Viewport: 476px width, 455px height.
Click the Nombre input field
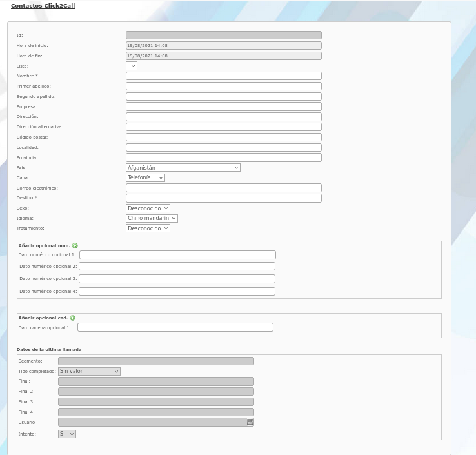pyautogui.click(x=224, y=76)
